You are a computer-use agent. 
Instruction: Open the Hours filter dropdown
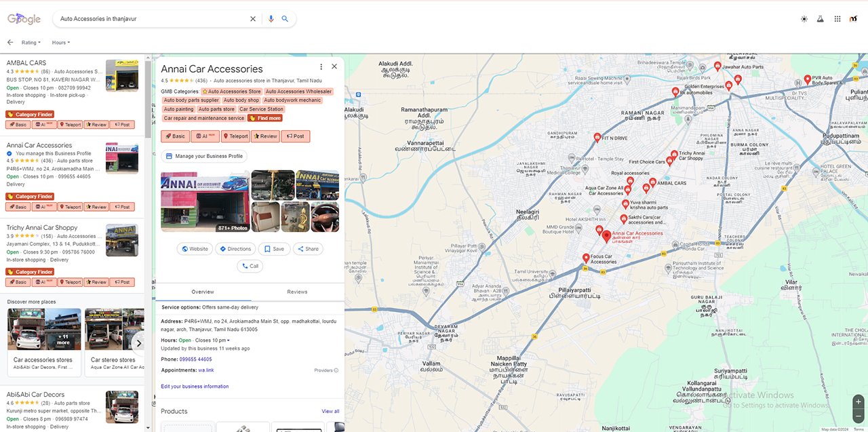tap(60, 43)
